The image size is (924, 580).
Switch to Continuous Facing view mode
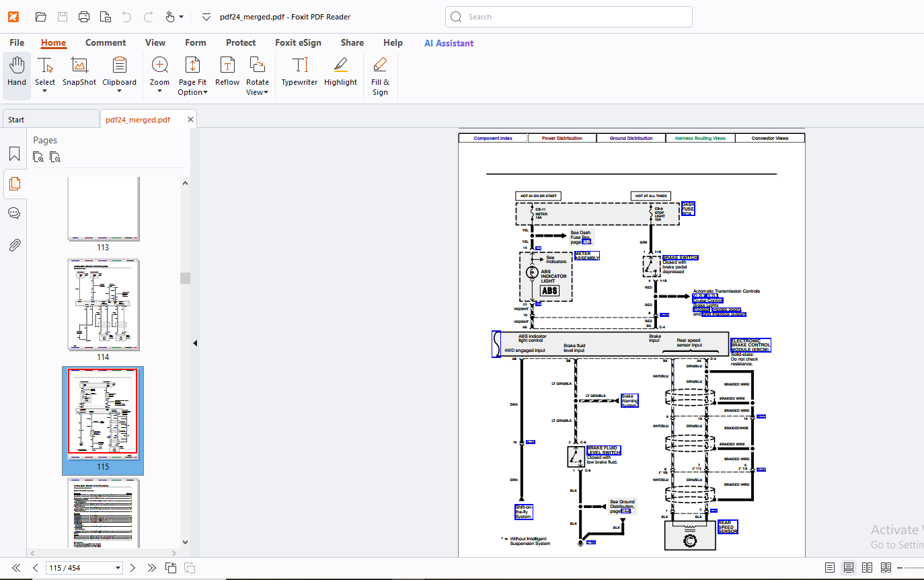click(886, 568)
